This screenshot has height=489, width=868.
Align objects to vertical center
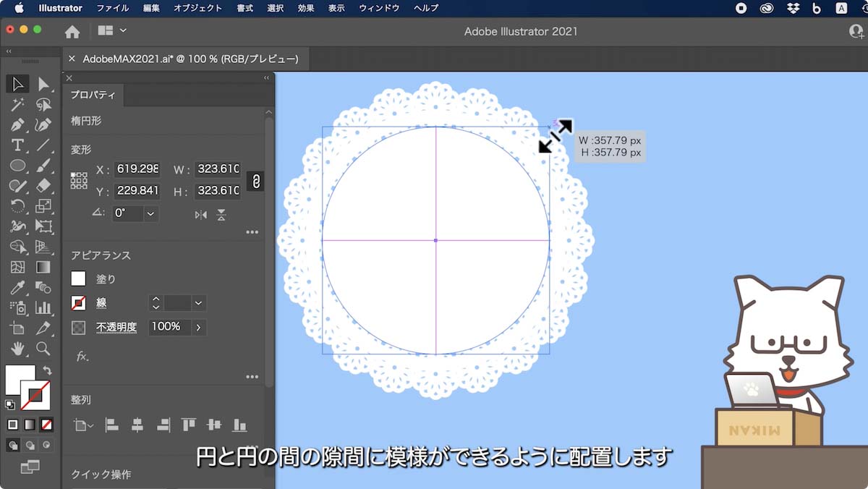pos(214,425)
